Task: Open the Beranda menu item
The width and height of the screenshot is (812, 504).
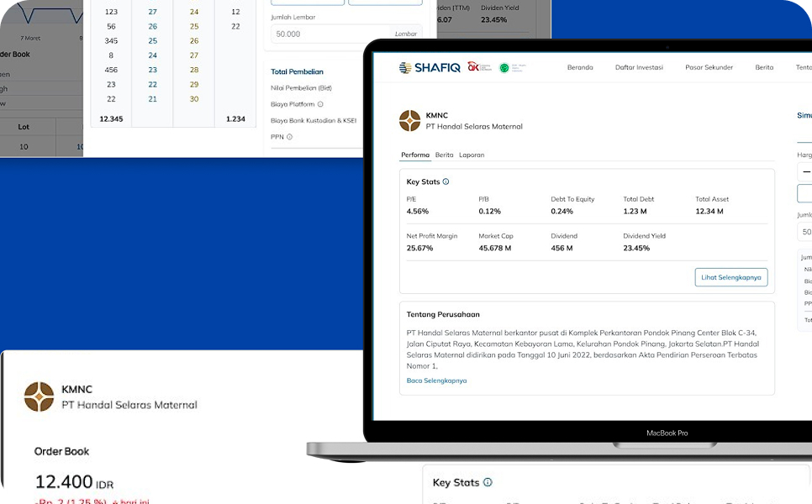Action: pos(580,67)
